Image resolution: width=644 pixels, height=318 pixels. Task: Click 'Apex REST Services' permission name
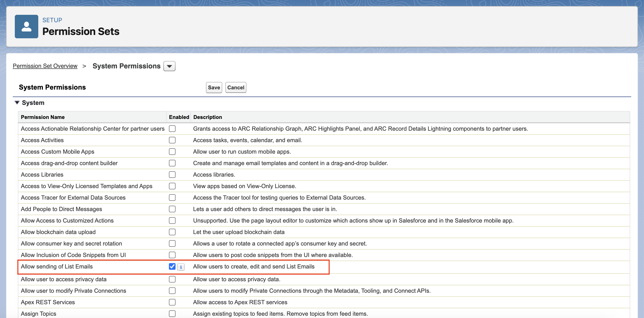[x=48, y=302]
